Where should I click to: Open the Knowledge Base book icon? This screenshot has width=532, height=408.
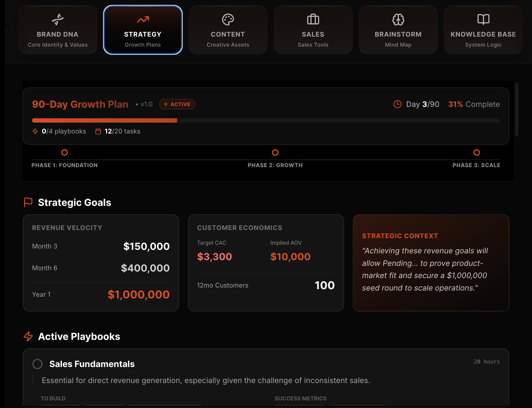click(x=483, y=19)
